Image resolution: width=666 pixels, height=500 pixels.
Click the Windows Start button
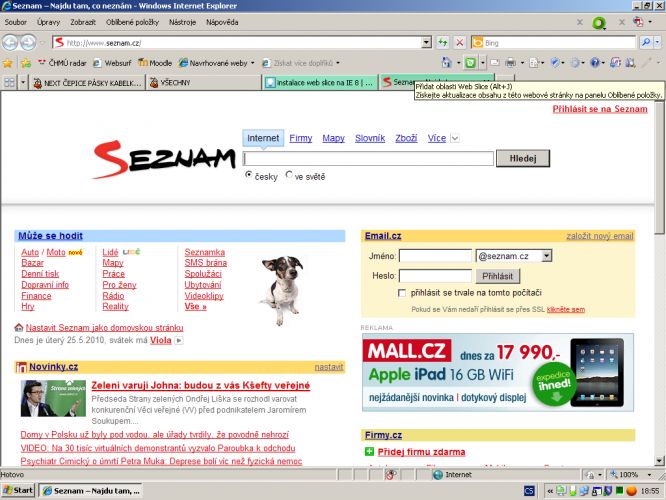17,491
